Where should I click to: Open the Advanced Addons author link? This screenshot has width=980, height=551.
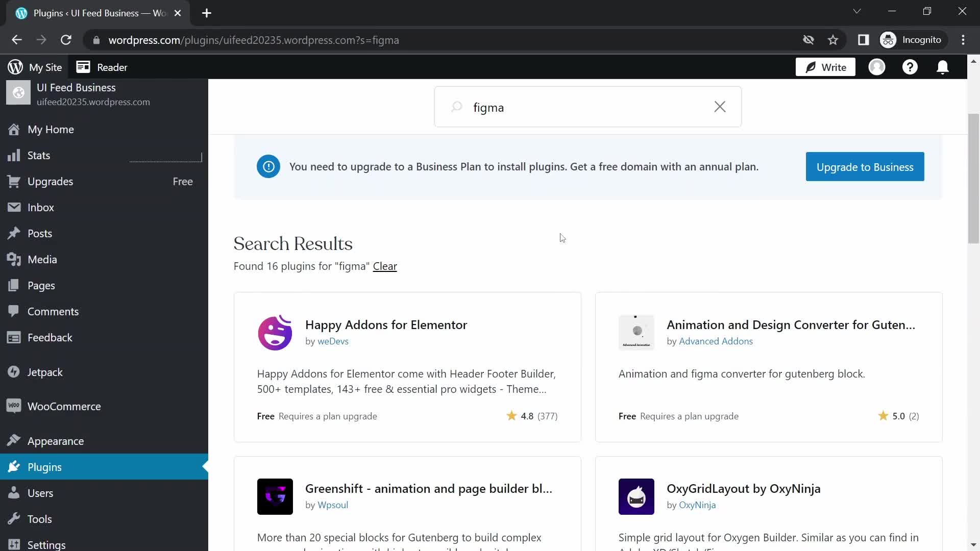point(716,341)
